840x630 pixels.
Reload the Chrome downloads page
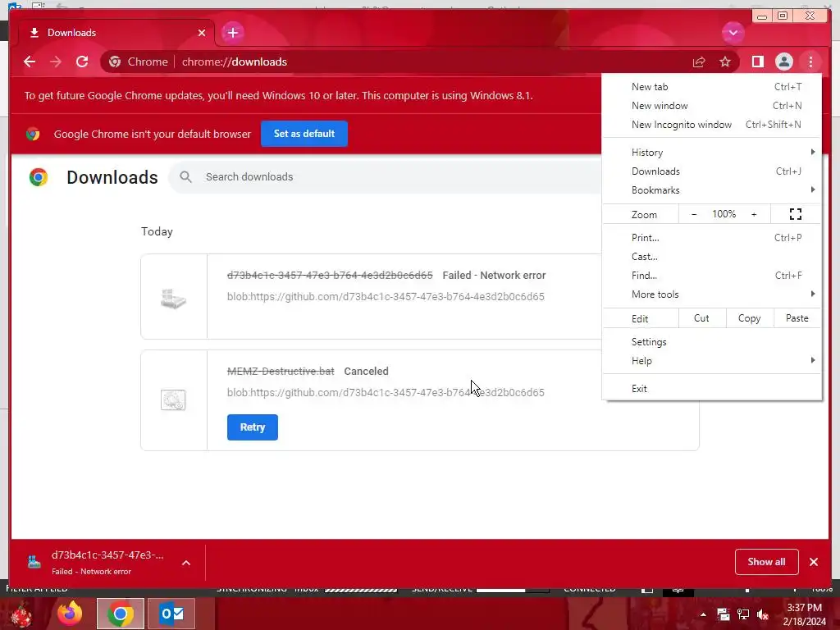(x=82, y=62)
